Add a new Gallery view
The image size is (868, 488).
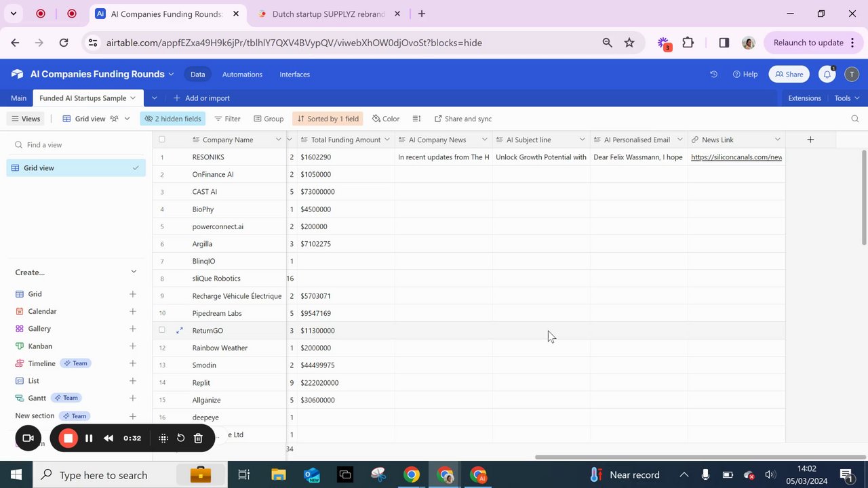[133, 329]
